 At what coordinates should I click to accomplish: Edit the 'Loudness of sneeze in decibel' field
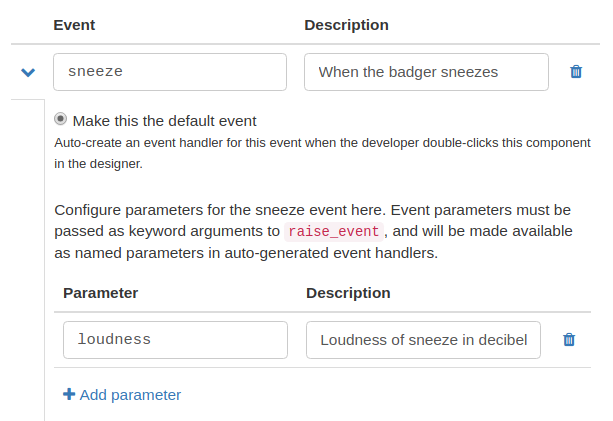(423, 340)
